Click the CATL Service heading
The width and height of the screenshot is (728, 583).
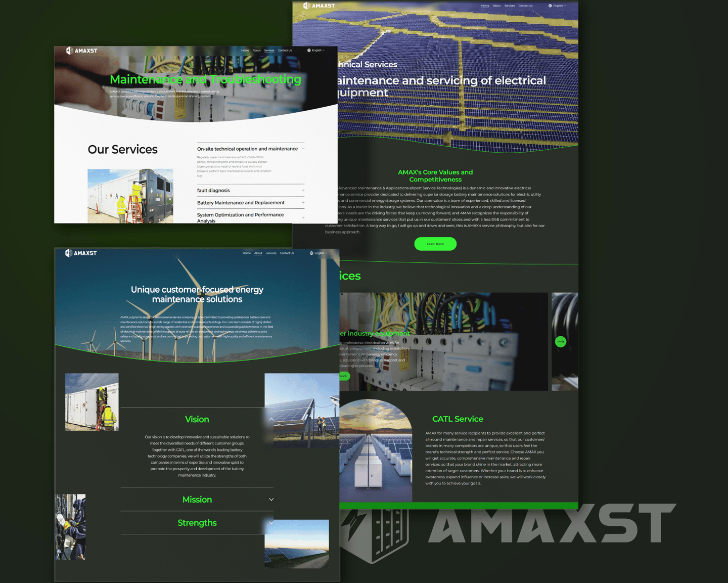(x=458, y=419)
